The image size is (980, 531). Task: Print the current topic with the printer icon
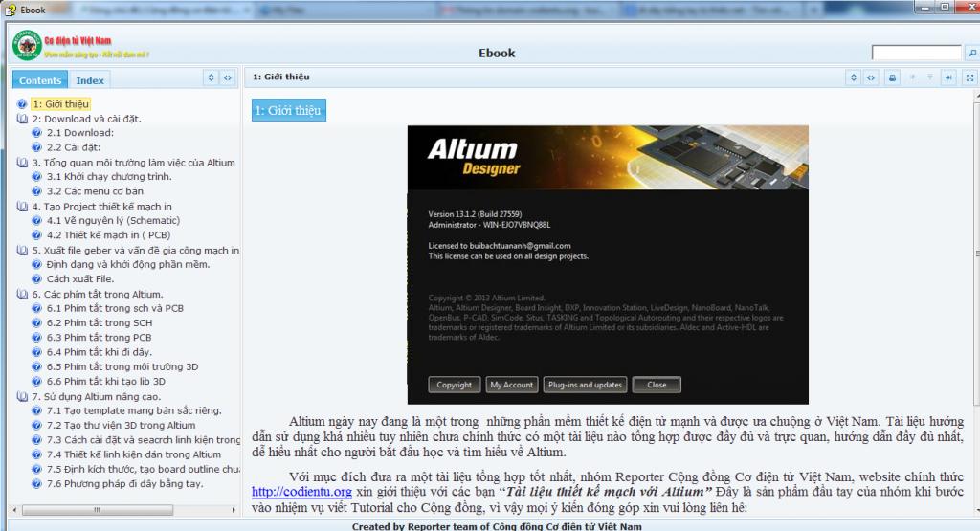click(x=893, y=77)
